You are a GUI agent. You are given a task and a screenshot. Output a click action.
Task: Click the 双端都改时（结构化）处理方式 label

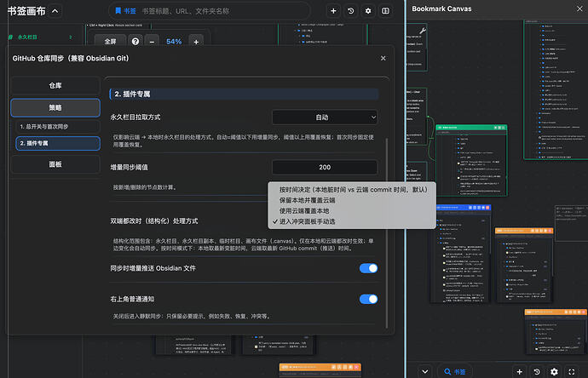tap(153, 221)
